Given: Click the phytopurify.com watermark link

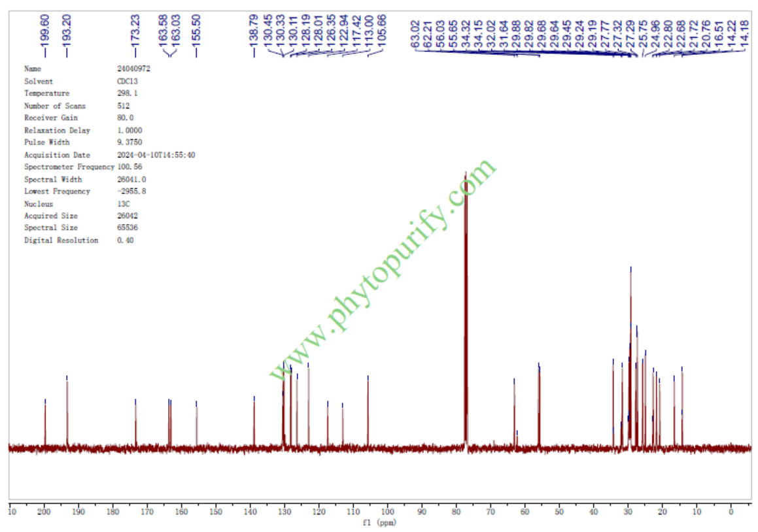Looking at the screenshot, I should pyautogui.click(x=384, y=269).
